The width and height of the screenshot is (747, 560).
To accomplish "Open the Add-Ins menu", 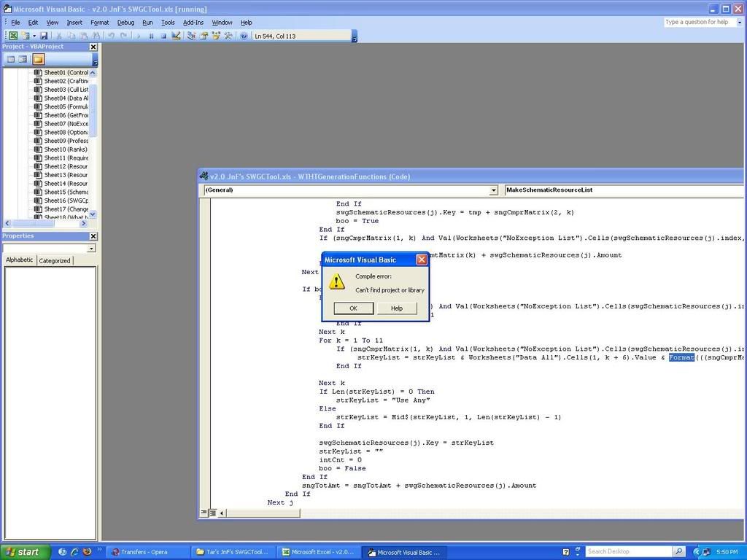I will 193,23.
